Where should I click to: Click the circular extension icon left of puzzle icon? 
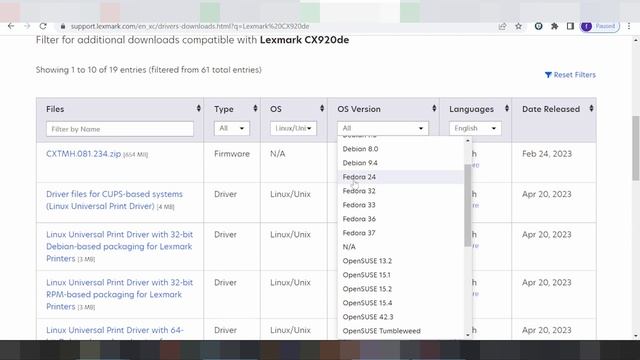coord(538,26)
